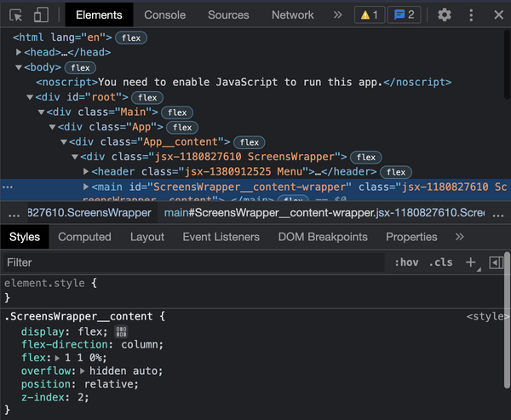Toggle the device toolbar icon
Image resolution: width=511 pixels, height=420 pixels.
[x=41, y=14]
